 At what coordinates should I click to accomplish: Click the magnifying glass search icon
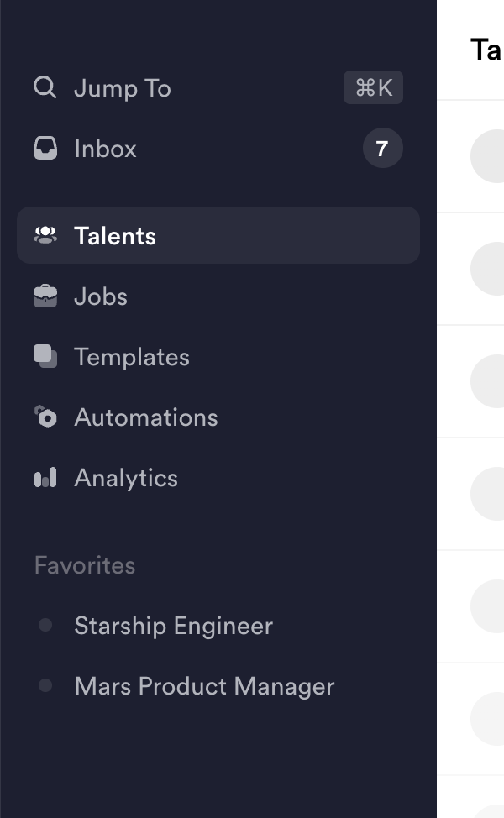(45, 88)
